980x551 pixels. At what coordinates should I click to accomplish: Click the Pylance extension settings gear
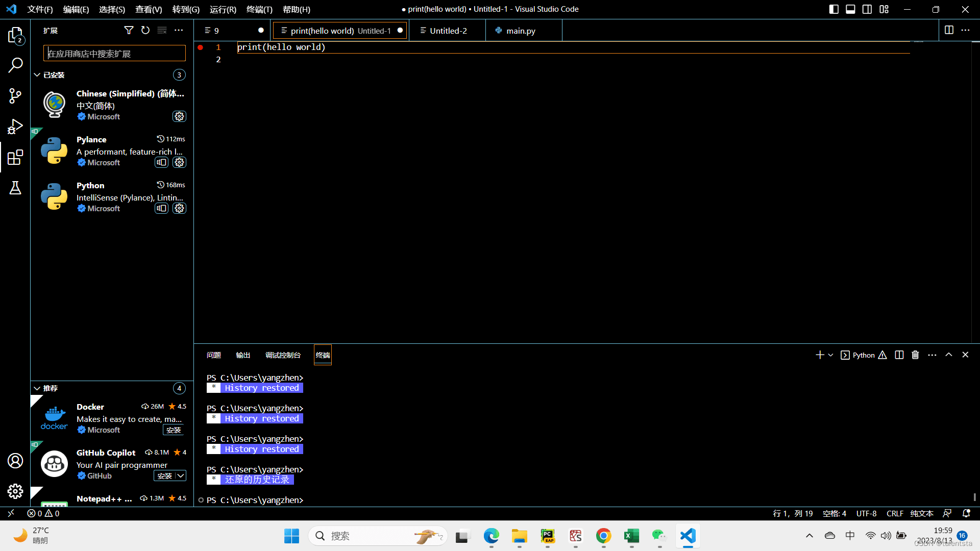click(179, 162)
